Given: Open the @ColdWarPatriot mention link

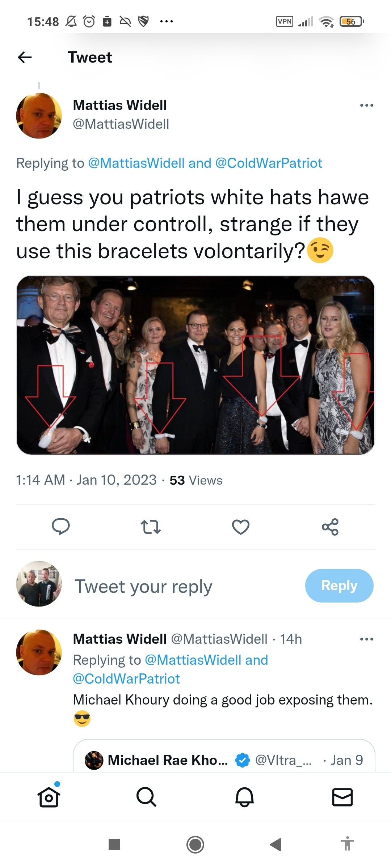Looking at the screenshot, I should [x=269, y=163].
